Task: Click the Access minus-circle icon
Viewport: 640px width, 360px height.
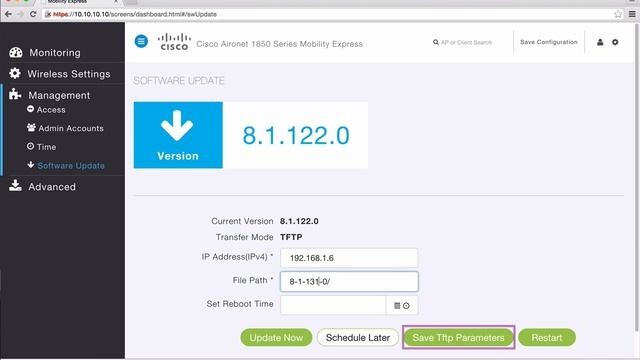Action: coord(30,109)
